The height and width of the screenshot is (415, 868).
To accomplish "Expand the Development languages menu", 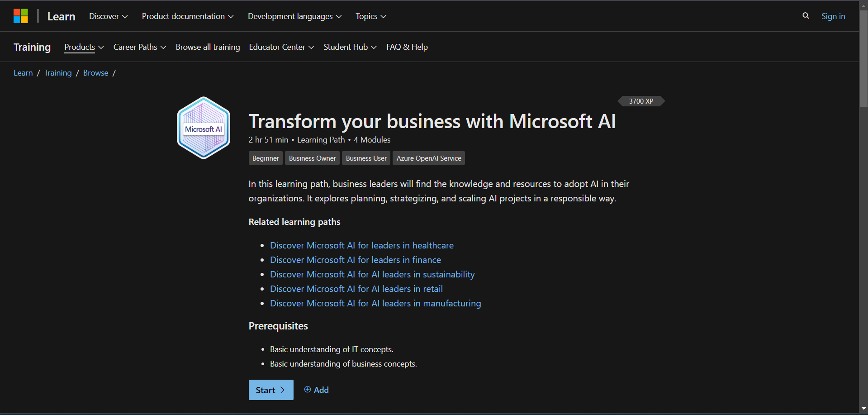I will [294, 16].
